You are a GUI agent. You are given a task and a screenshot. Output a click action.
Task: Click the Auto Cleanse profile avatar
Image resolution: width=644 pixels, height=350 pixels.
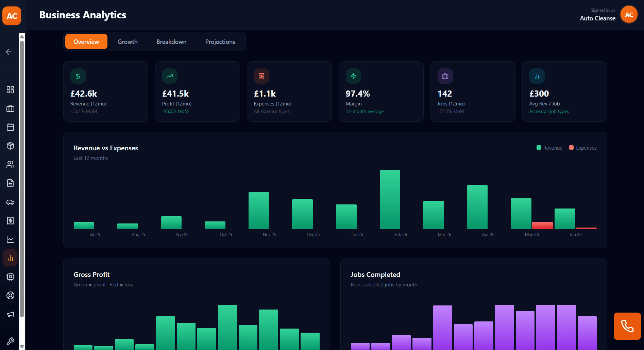point(629,15)
